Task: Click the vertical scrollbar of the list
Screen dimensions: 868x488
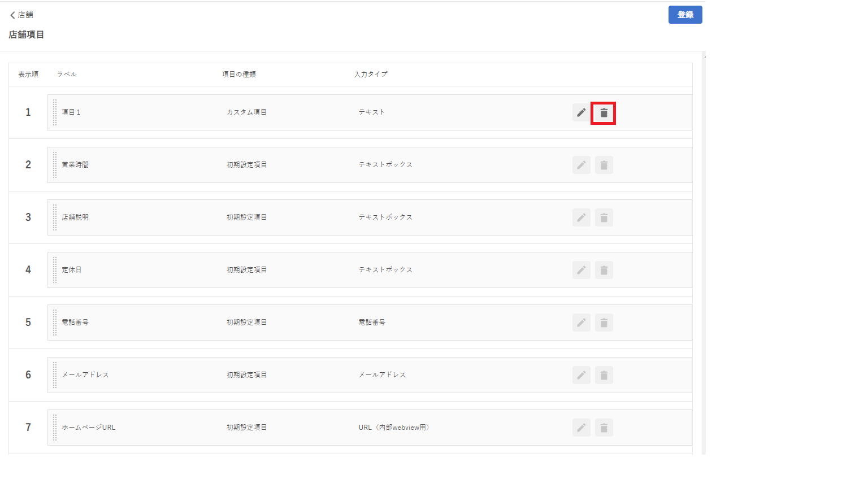Action: pyautogui.click(x=704, y=254)
